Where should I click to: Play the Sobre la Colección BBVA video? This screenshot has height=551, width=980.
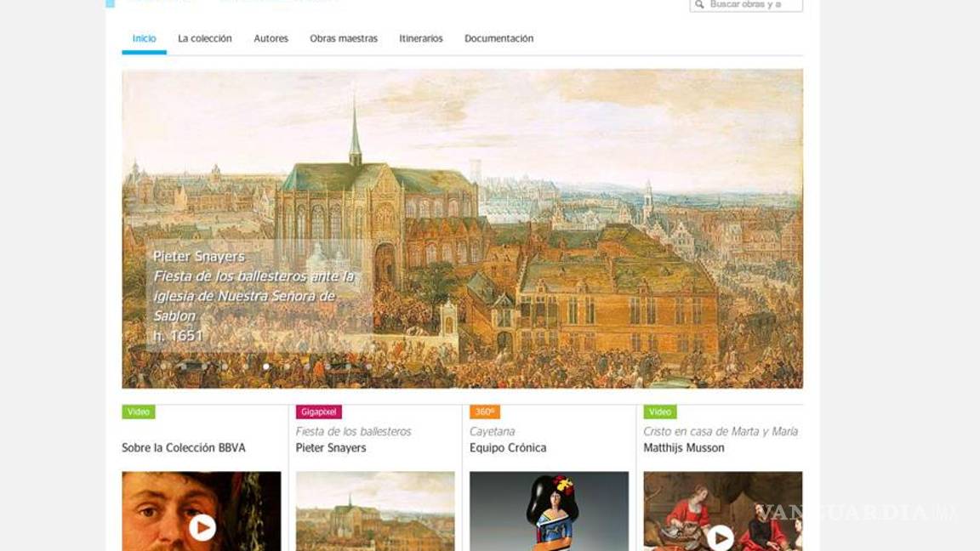point(202,527)
